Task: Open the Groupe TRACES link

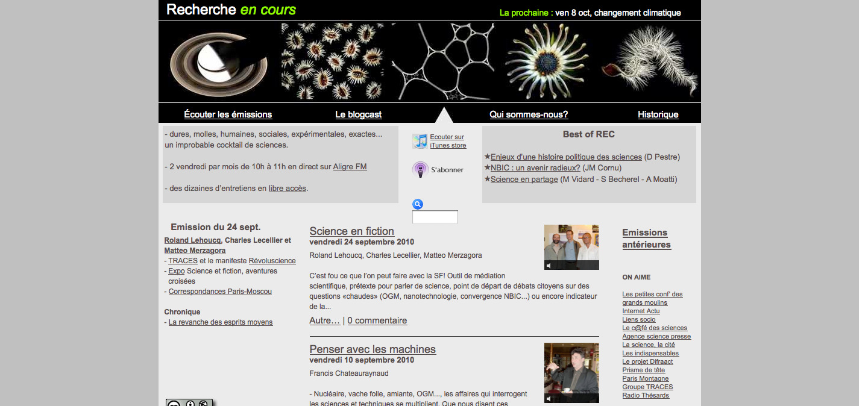Action: [x=647, y=387]
